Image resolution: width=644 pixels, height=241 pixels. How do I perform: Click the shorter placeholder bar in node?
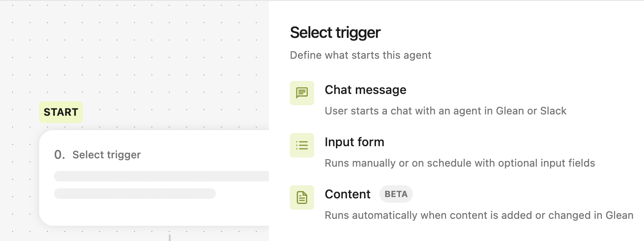135,194
